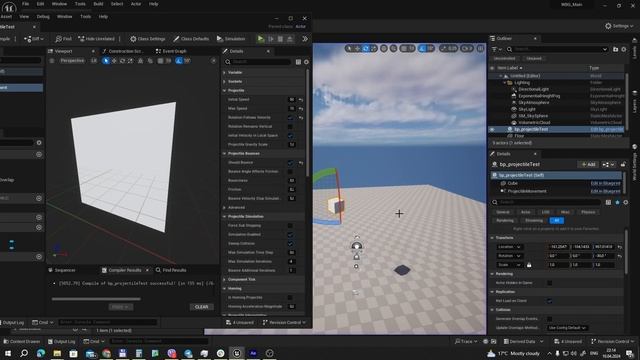Toggle Initial Velocity in Local Space checkbox

tap(290, 136)
